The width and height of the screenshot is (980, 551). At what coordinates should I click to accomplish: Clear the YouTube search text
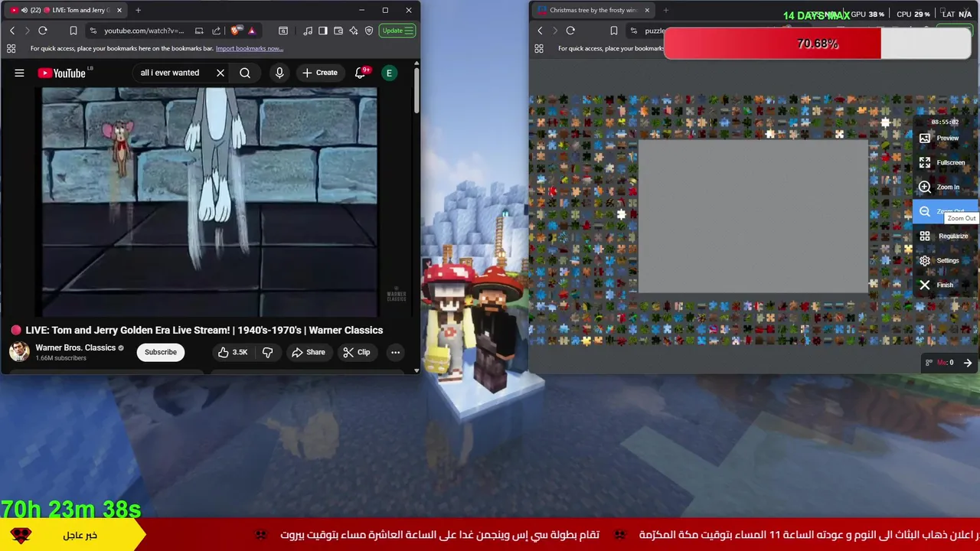(x=220, y=73)
